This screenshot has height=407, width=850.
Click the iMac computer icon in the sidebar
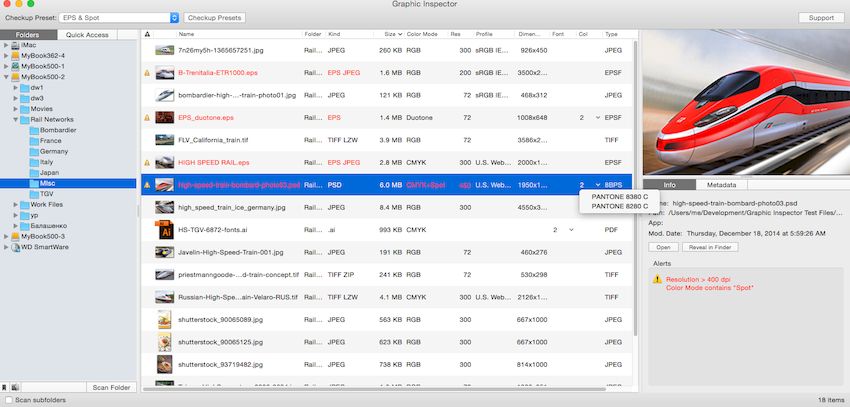click(x=15, y=45)
